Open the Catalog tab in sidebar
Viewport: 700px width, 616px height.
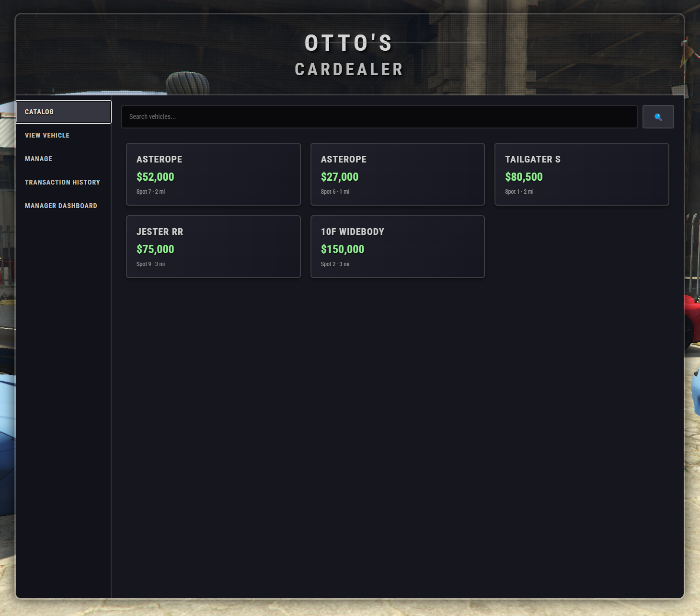point(64,112)
